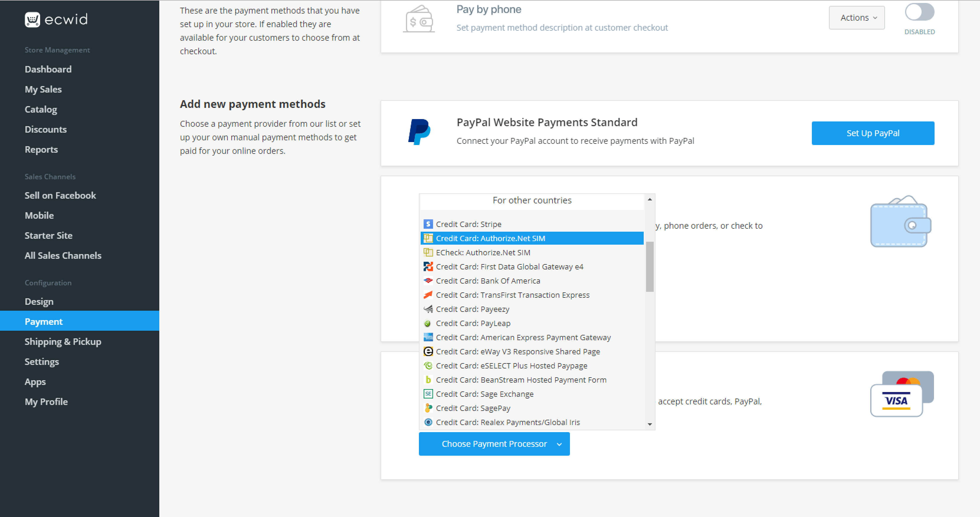The image size is (980, 517).
Task: Click the For other countries header
Action: click(532, 200)
